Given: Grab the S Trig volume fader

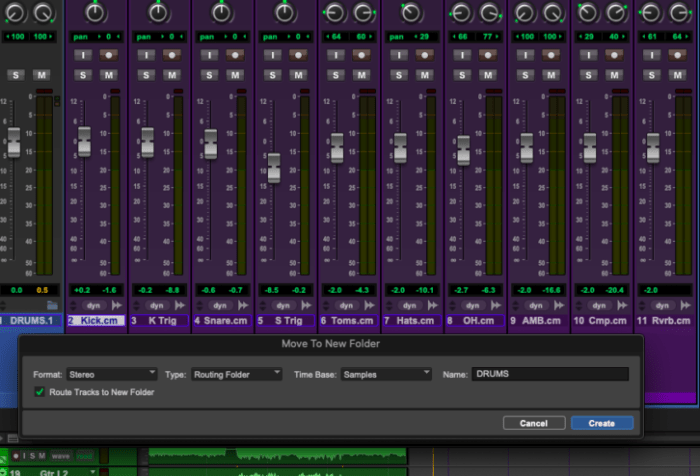Looking at the screenshot, I should [x=274, y=168].
